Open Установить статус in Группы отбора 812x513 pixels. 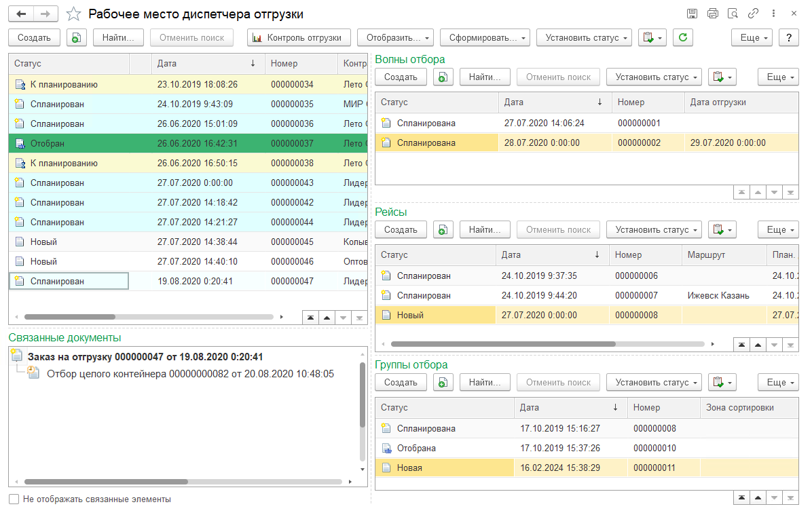pyautogui.click(x=654, y=383)
